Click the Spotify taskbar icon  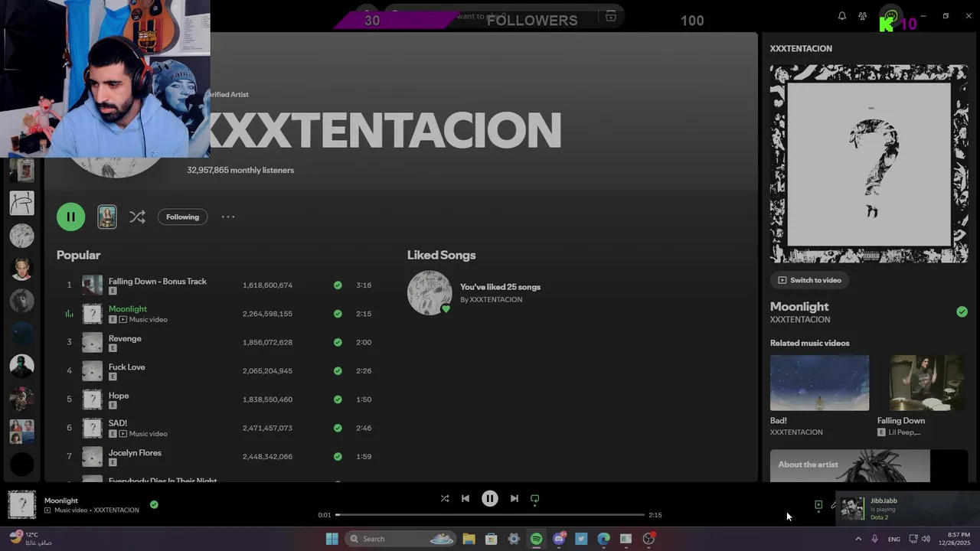[537, 539]
